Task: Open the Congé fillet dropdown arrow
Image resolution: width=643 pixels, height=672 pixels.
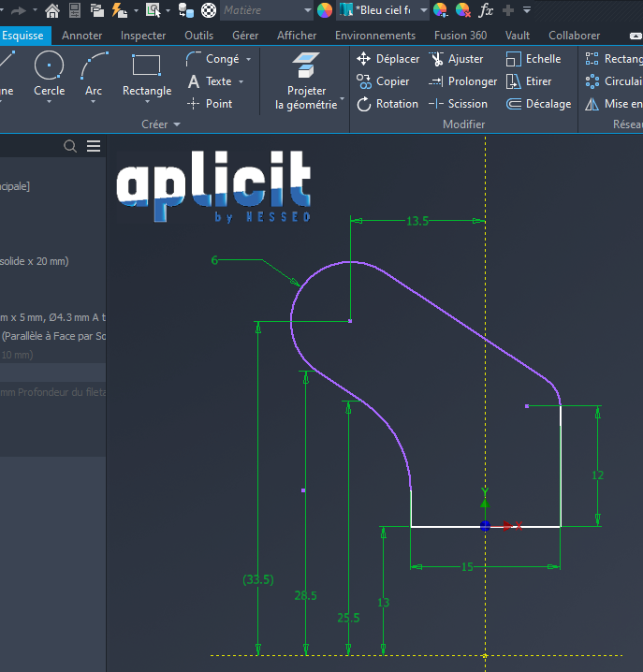Action: pos(248,59)
